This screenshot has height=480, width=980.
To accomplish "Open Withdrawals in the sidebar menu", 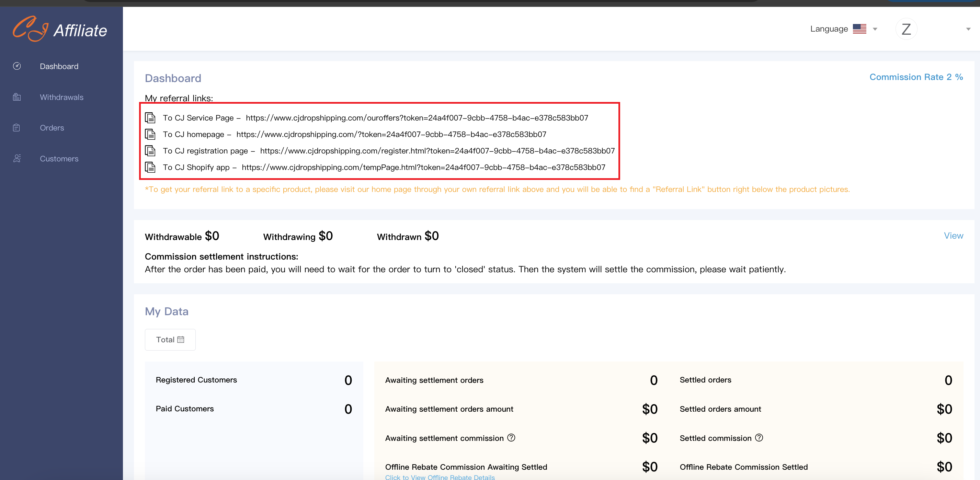I will (x=61, y=98).
